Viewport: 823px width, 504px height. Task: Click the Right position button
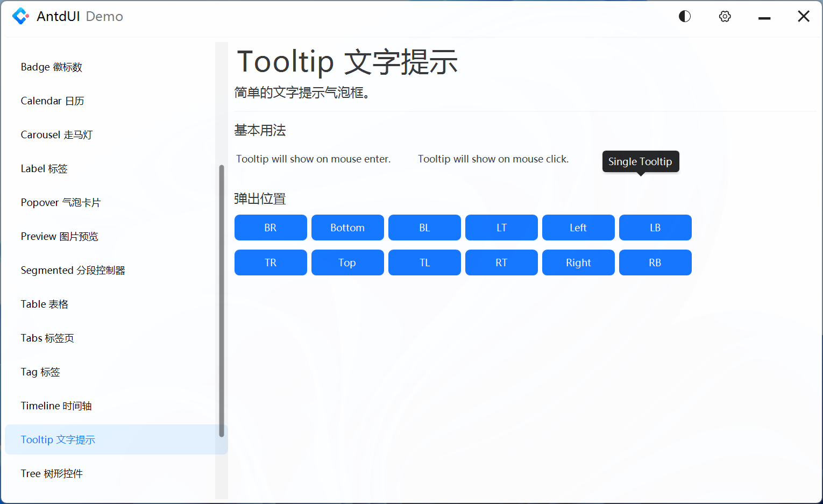coord(578,262)
